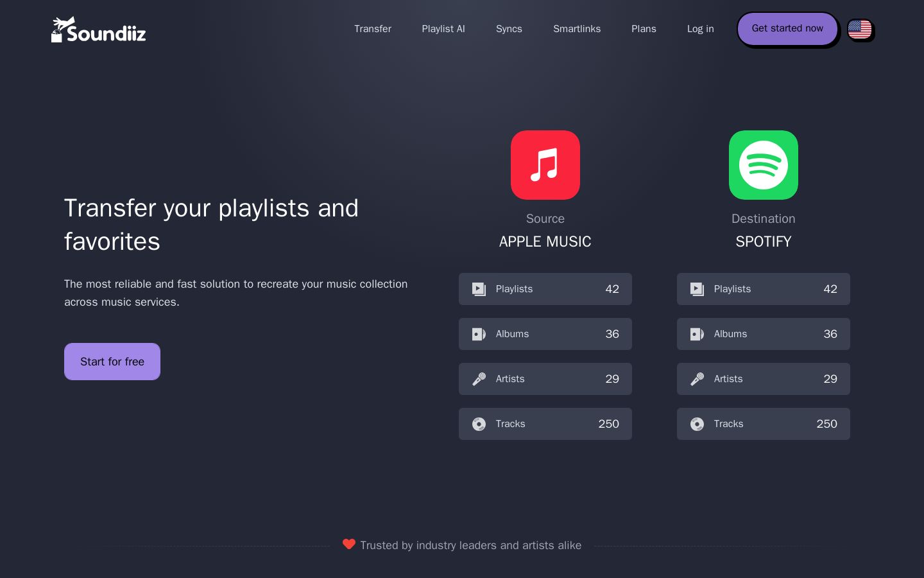
Task: Click the Apple Music source icon
Action: [545, 165]
